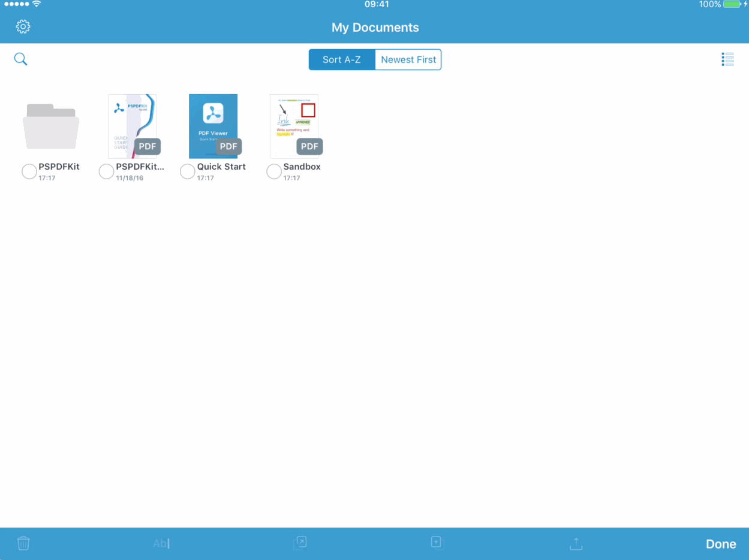Viewport: 749px width, 560px height.
Task: Switch sorting to Sort A-Z
Action: tap(342, 59)
